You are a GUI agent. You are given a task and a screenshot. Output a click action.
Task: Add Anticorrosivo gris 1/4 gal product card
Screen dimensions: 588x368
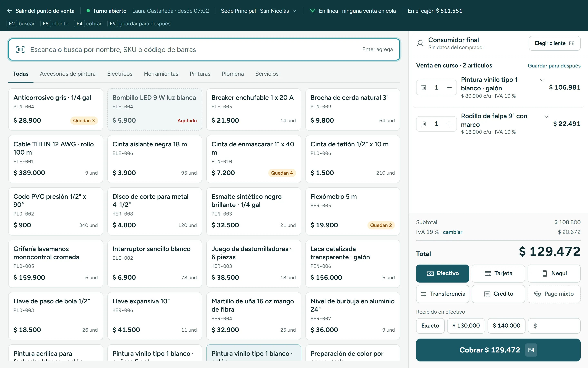tap(56, 110)
